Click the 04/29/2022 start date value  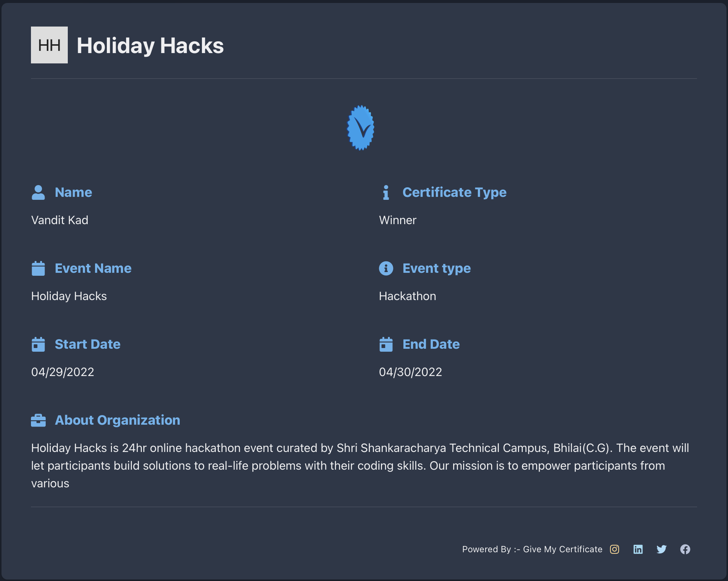pyautogui.click(x=63, y=372)
